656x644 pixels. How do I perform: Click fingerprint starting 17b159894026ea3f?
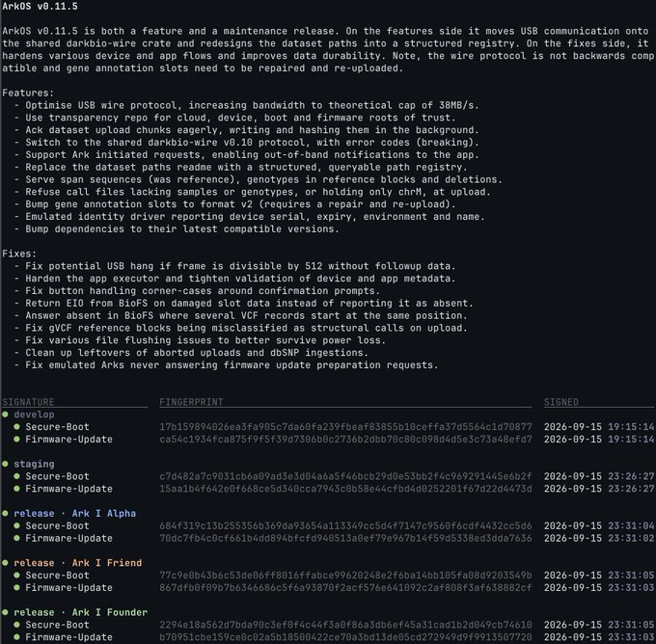pyautogui.click(x=345, y=427)
